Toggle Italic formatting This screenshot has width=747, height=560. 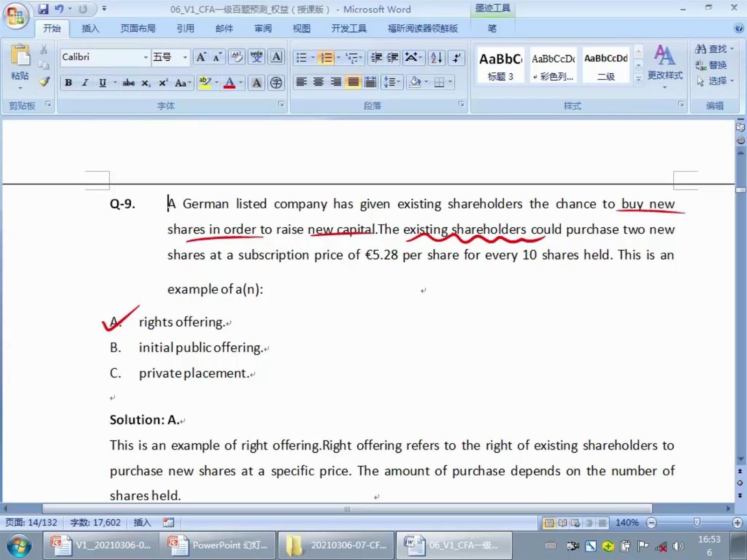[85, 83]
